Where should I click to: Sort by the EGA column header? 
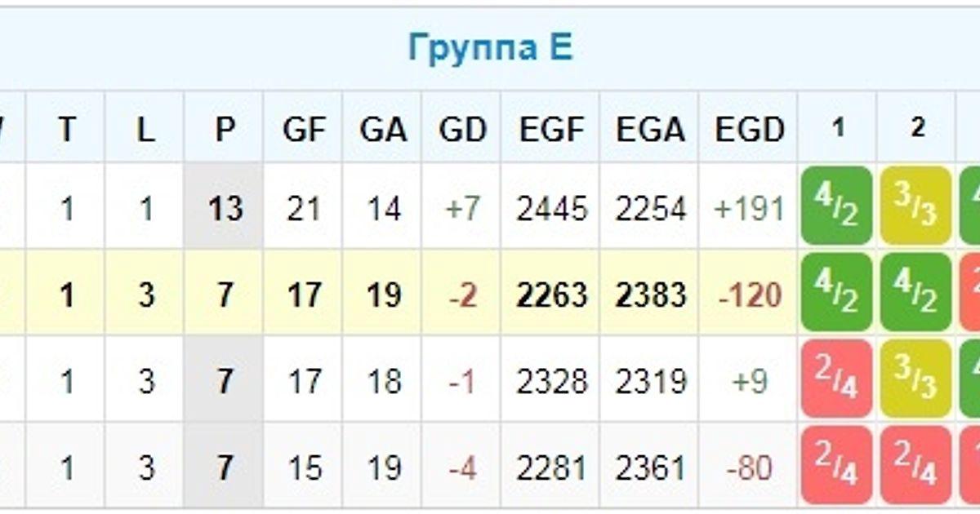(x=650, y=129)
